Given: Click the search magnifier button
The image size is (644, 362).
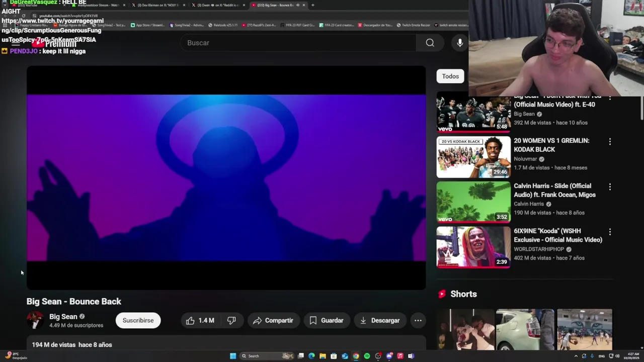Looking at the screenshot, I should pyautogui.click(x=430, y=43).
